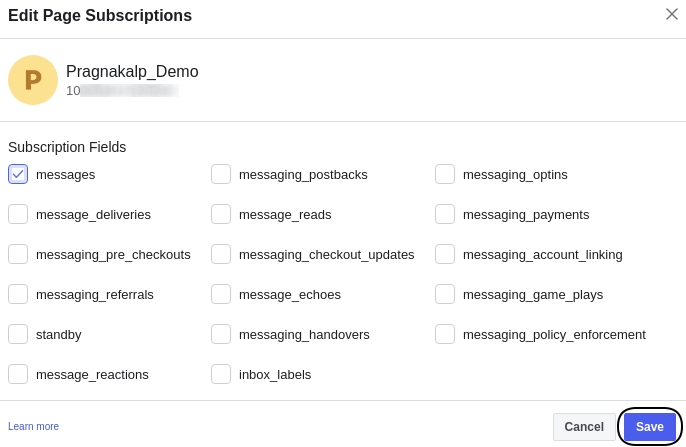Check the messaging_referrals box
The image size is (686, 447).
pos(18,294)
